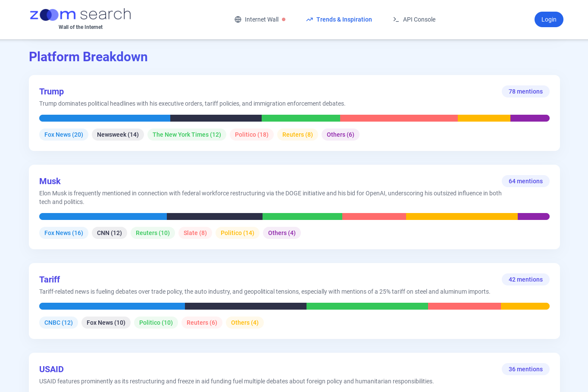Click the 'Wall of the Internet' tagline

pos(81,27)
